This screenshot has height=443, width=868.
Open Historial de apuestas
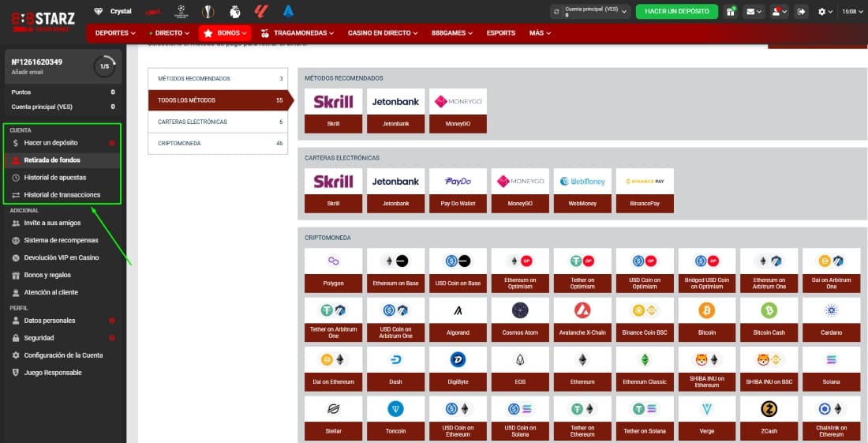62,178
